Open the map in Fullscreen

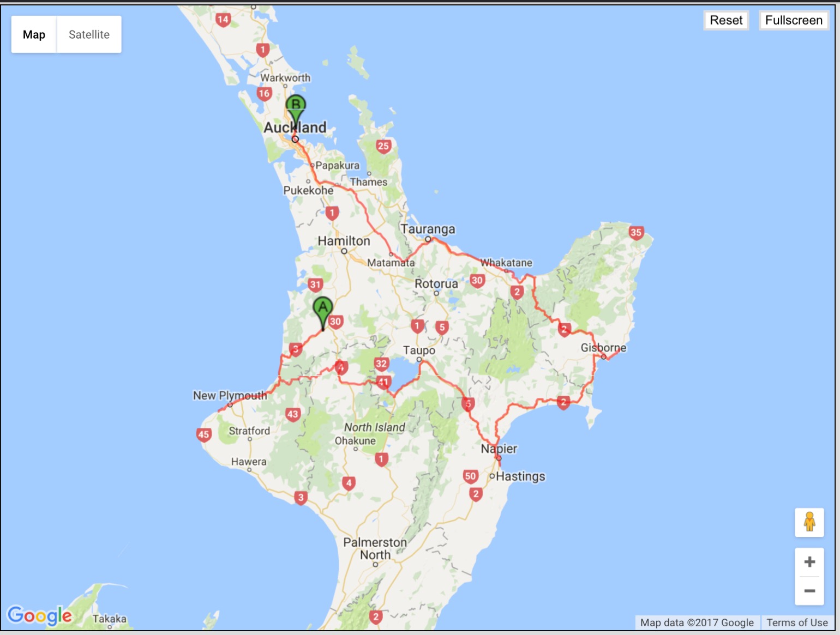tap(793, 20)
